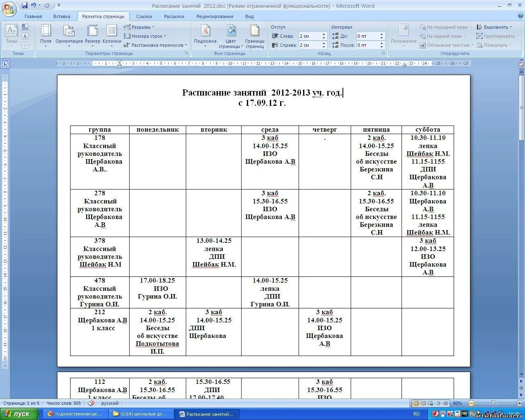Viewport: 525px width, 420px height.
Task: Click the Число слов word count
Action: click(64, 403)
